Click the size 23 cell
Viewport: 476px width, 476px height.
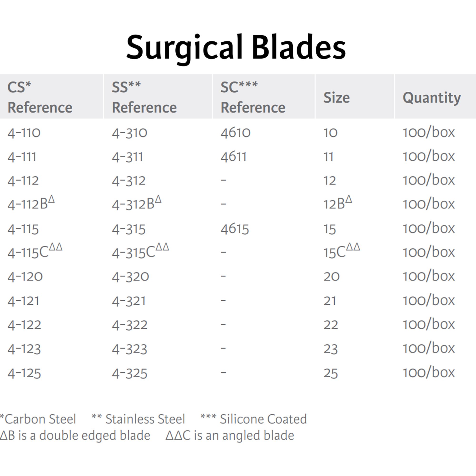(x=330, y=349)
